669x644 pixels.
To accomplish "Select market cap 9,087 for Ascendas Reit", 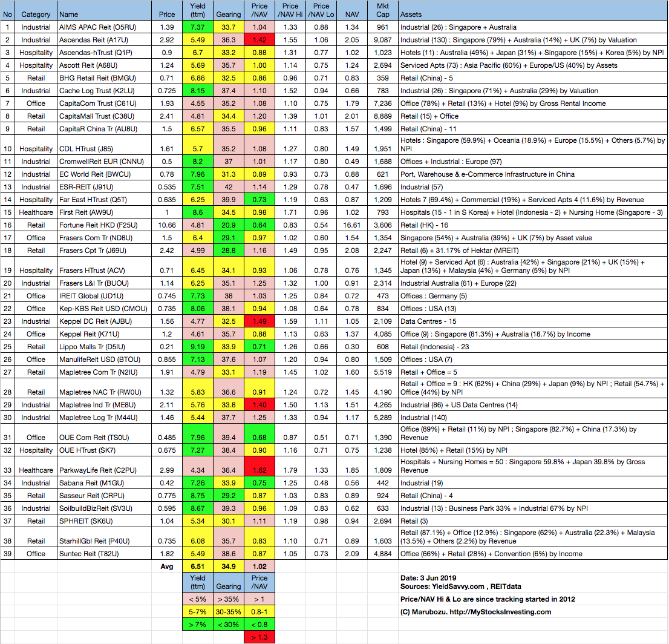I will [383, 40].
